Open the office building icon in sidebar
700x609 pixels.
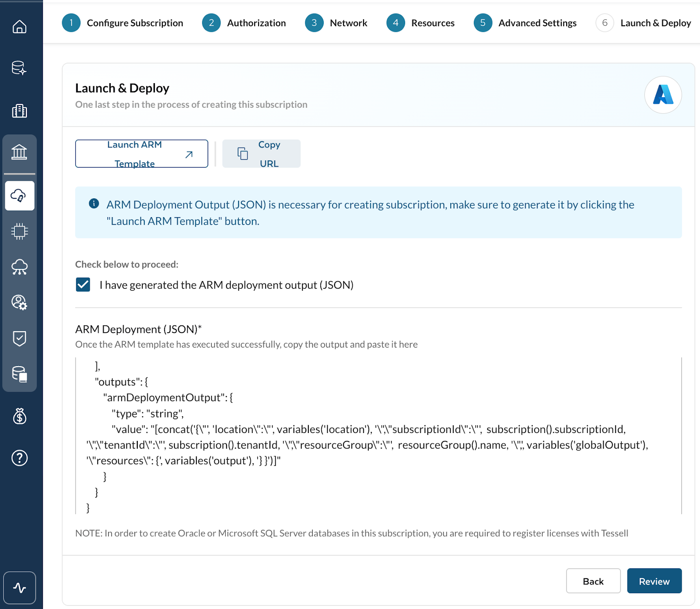[19, 111]
